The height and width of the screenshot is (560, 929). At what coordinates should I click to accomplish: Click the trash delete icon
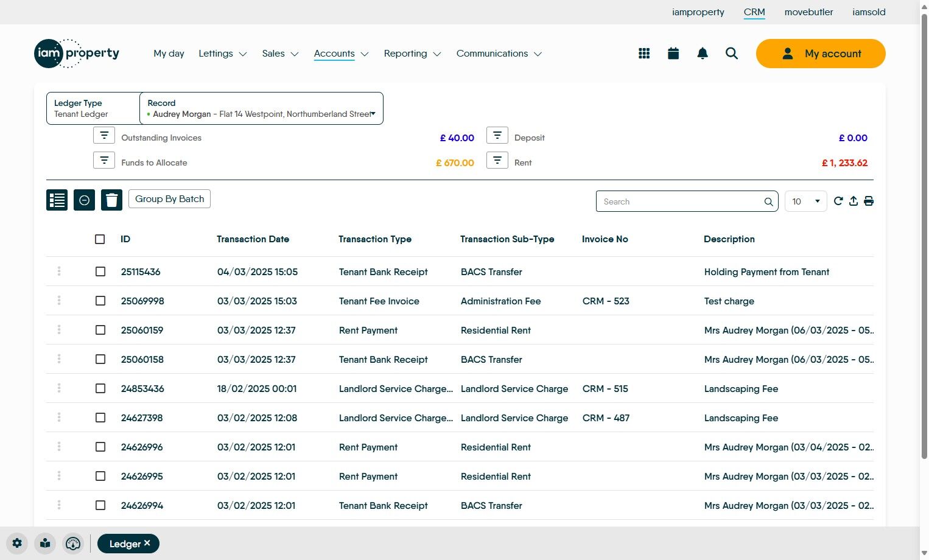point(111,200)
